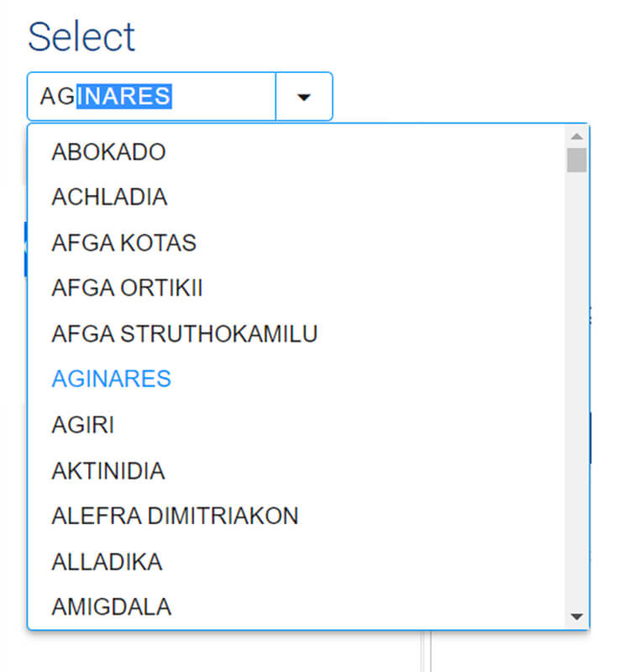Click the Select heading label
This screenshot has width=629, height=672.
pos(81,37)
